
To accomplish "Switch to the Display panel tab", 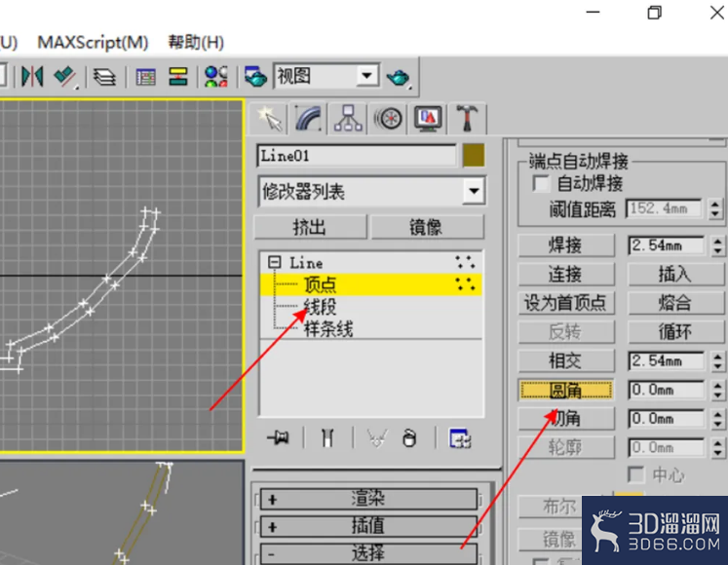I will click(428, 119).
